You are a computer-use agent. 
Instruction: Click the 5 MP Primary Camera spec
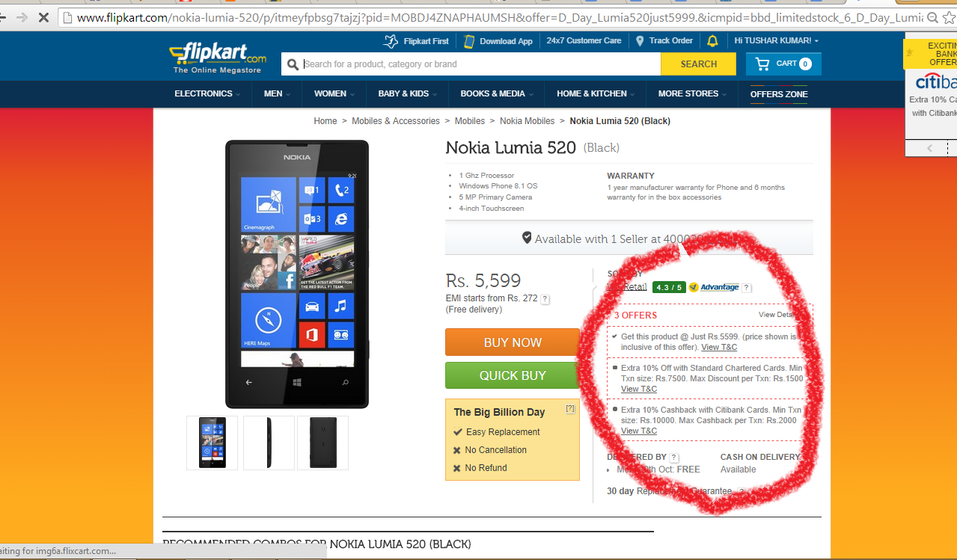[x=495, y=197]
